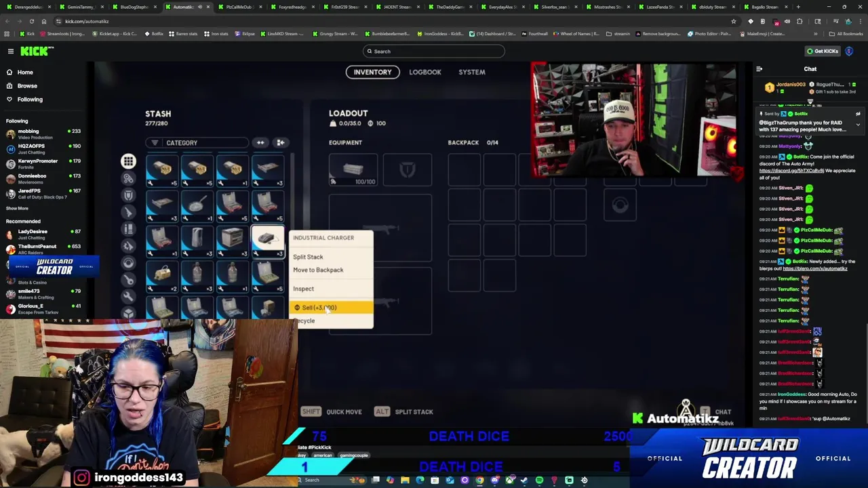Switch to the TheDaddyGam browser tab
The height and width of the screenshot is (488, 868).
[449, 7]
